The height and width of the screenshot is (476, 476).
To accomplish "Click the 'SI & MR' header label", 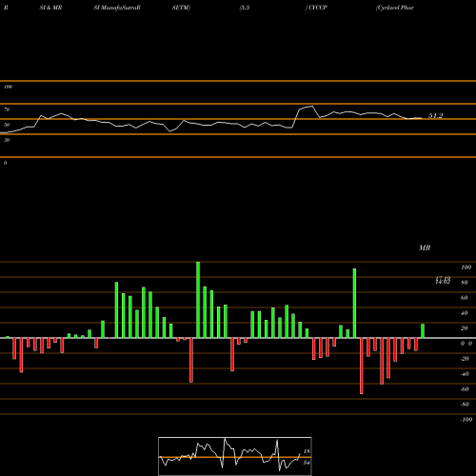I will 50,8.
